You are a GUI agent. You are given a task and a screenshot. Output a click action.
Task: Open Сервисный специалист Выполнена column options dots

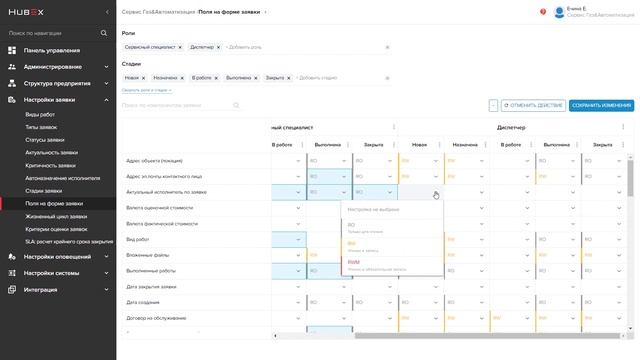point(348,144)
